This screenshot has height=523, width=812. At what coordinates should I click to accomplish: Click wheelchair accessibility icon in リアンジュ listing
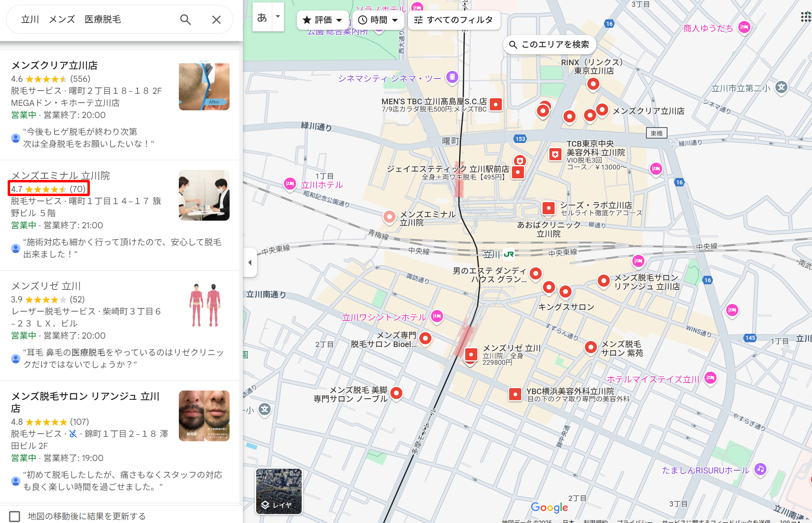click(x=73, y=434)
